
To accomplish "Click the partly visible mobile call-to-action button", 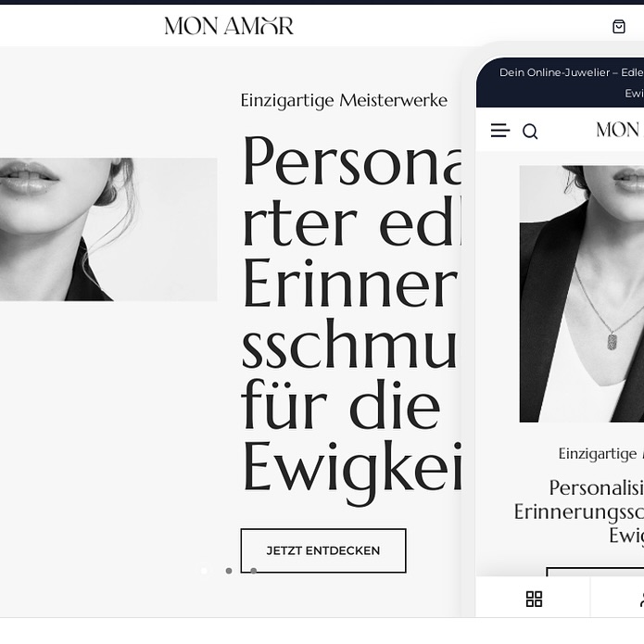I will (x=595, y=572).
